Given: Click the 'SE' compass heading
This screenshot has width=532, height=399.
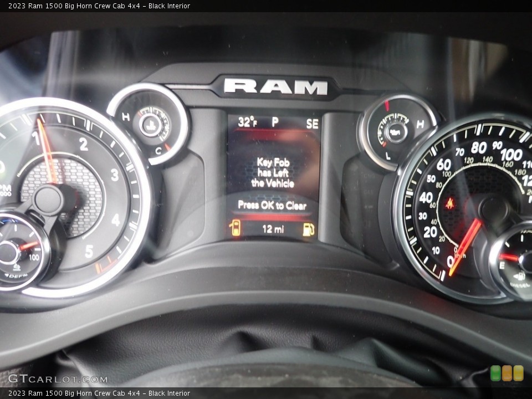Looking at the screenshot, I should point(313,124).
